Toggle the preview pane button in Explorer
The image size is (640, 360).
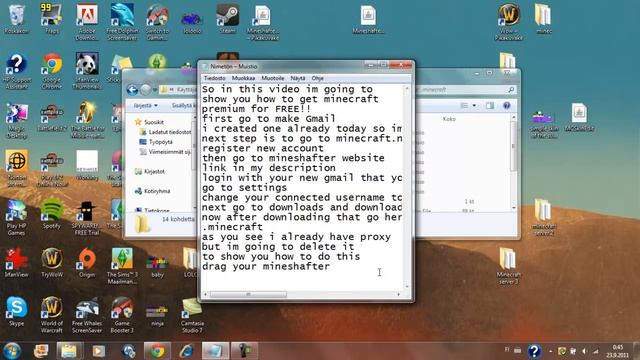(489, 105)
